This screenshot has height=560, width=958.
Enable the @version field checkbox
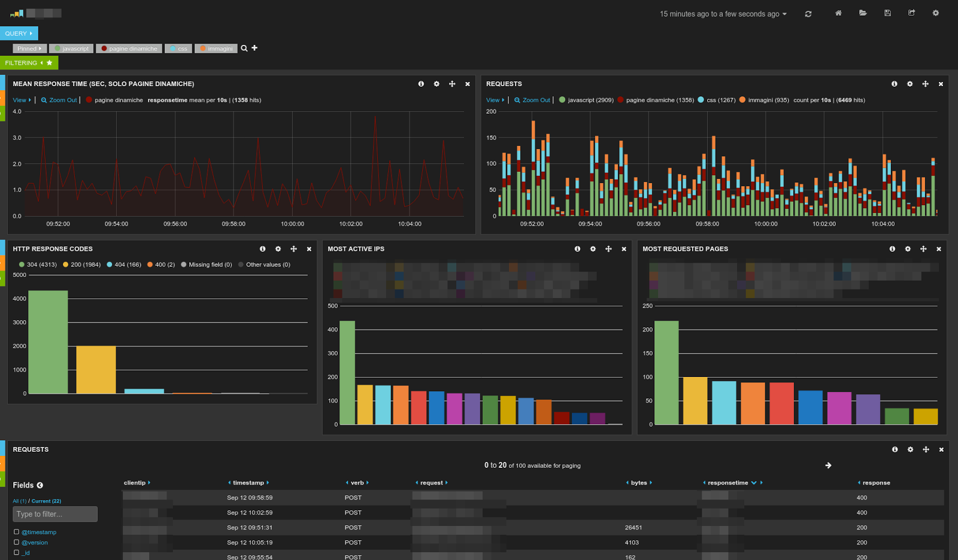click(17, 542)
